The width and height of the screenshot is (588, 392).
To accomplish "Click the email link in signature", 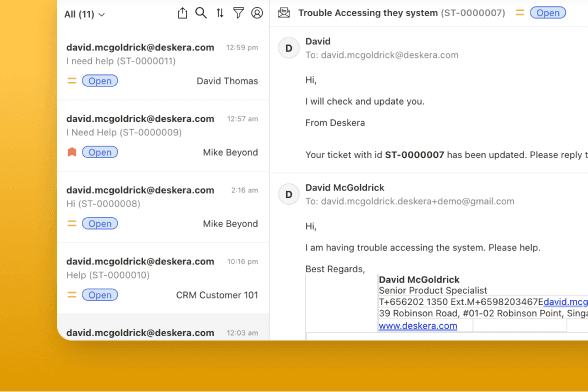I will pos(566,302).
